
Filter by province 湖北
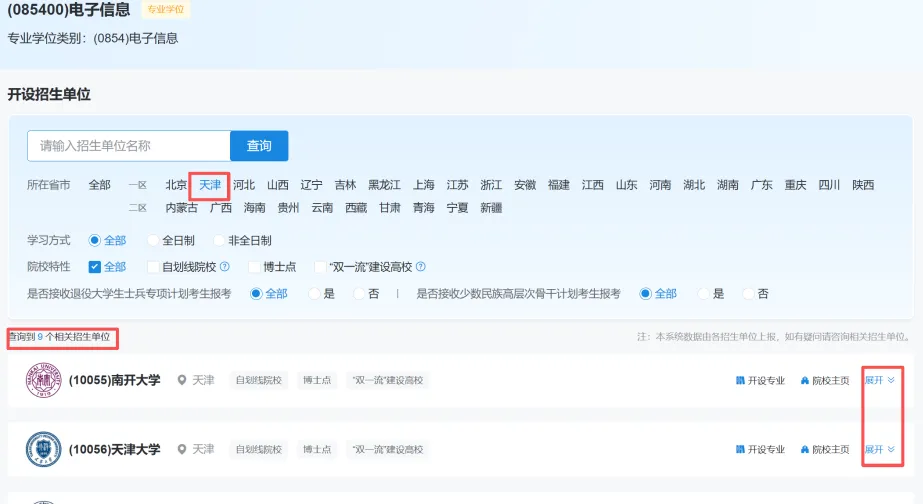pos(694,185)
